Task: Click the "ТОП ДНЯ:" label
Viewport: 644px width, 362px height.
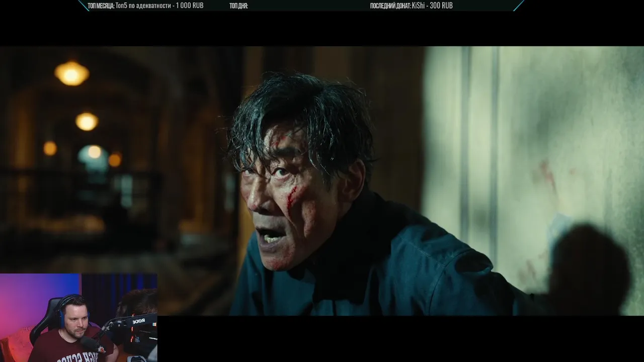Action: pos(238,6)
